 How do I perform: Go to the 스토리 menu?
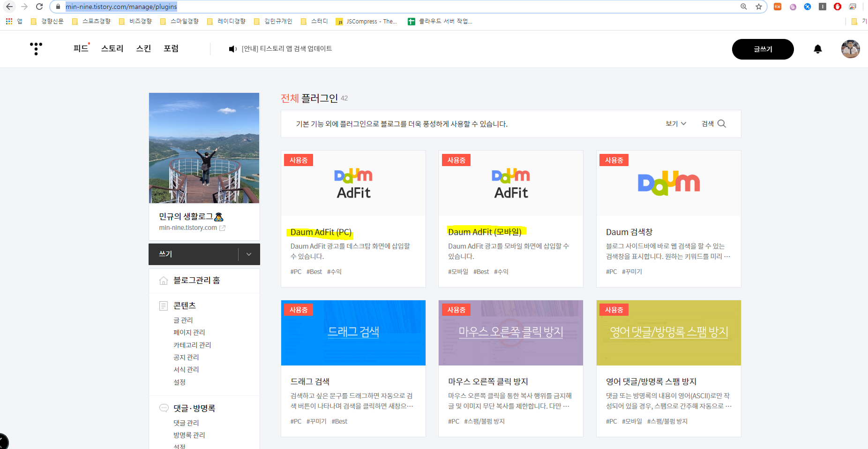(112, 48)
